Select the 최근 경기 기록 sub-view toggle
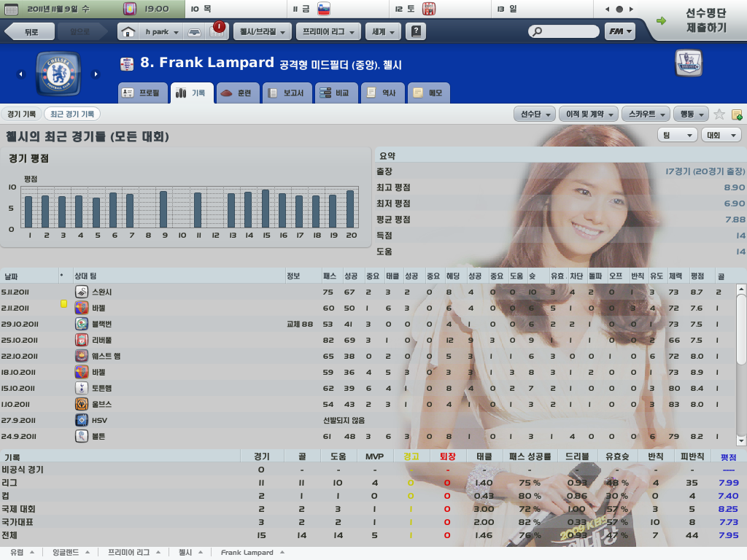Viewport: 747px width, 560px height. 72,114
